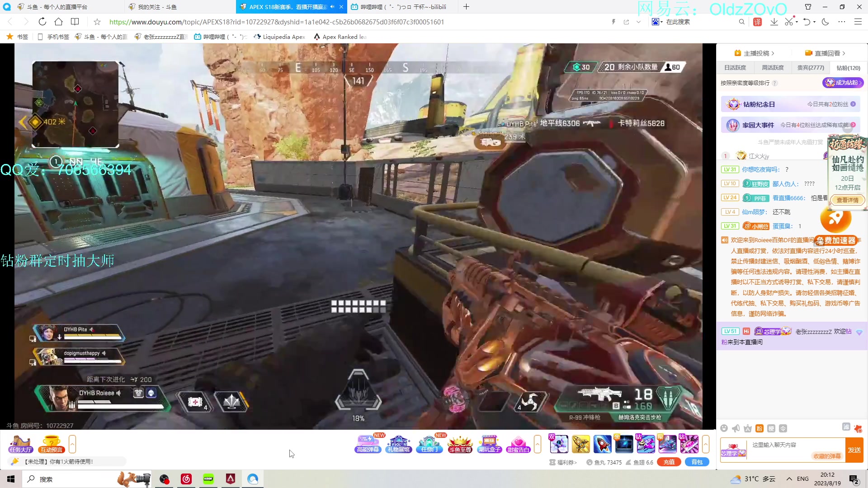Expand the arrow next to 互动预言

(x=72, y=444)
